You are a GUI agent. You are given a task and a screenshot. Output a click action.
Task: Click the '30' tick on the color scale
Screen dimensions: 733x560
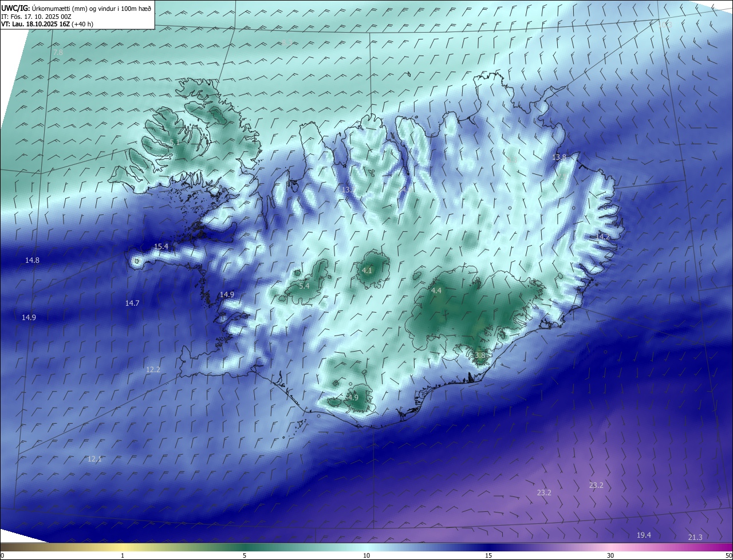tap(610, 556)
